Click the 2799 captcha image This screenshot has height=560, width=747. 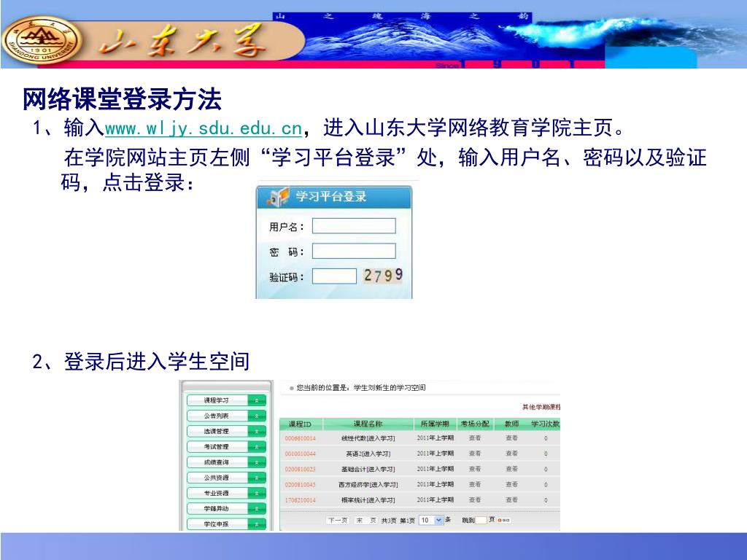point(383,275)
